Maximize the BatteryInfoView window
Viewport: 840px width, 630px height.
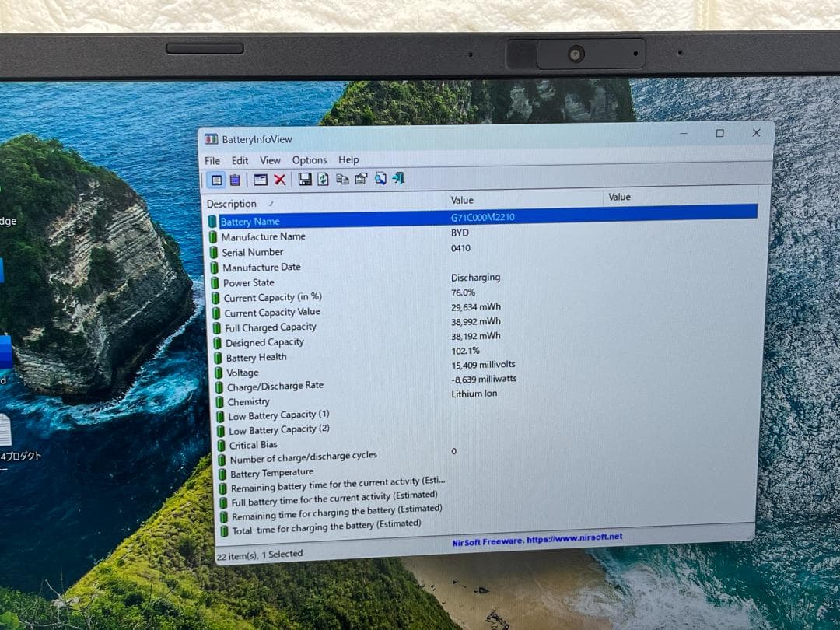(x=720, y=134)
